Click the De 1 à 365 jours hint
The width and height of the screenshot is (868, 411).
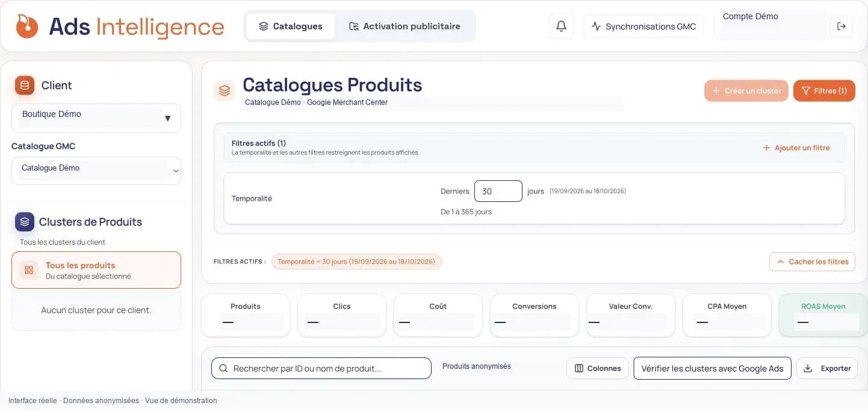tap(467, 212)
